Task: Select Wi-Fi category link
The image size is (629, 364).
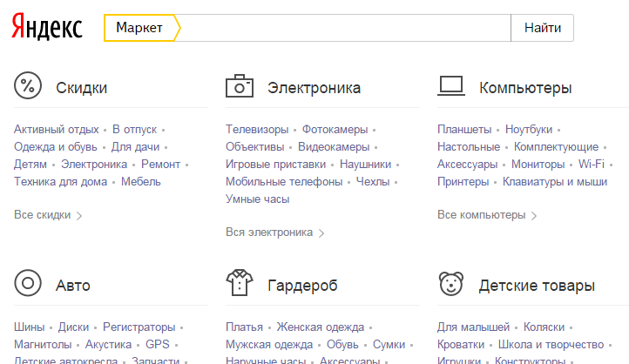Action: point(592,164)
